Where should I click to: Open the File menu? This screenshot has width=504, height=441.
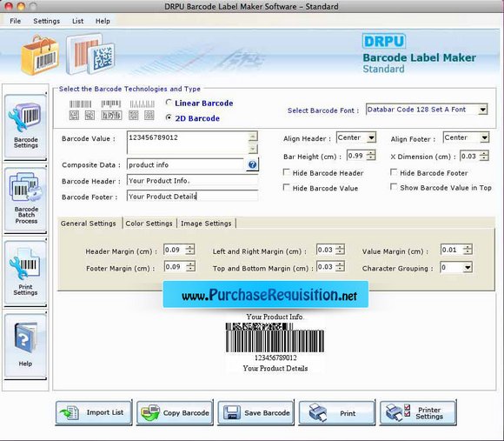click(15, 21)
